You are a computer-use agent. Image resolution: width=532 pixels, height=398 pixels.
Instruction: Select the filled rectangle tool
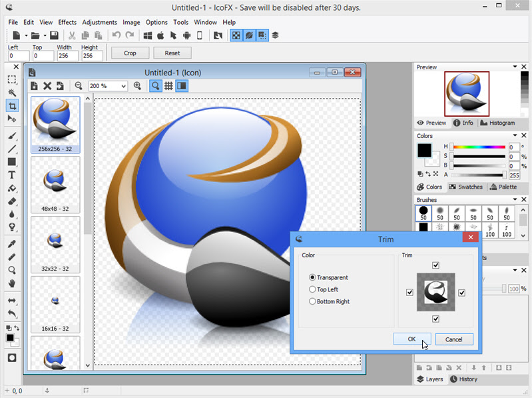pos(12,162)
